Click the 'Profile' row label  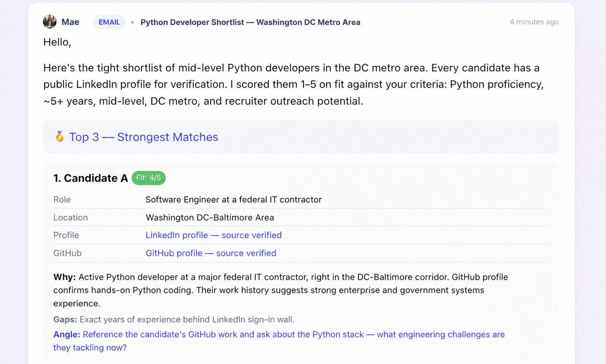tap(66, 235)
